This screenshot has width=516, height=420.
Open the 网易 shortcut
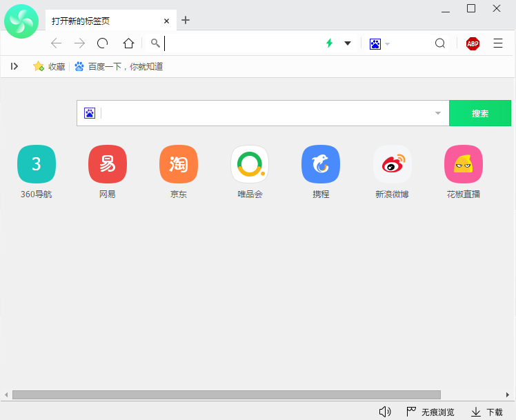(x=108, y=172)
